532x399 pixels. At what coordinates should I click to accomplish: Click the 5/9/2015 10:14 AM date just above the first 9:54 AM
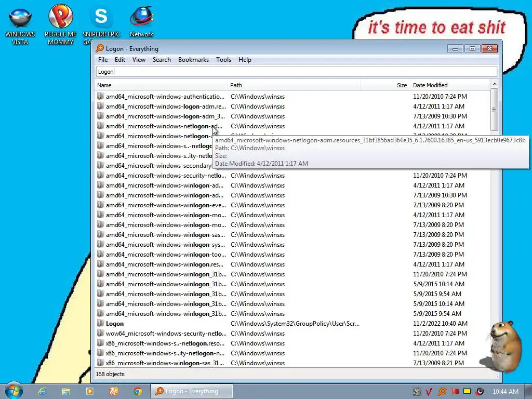pyautogui.click(x=438, y=284)
